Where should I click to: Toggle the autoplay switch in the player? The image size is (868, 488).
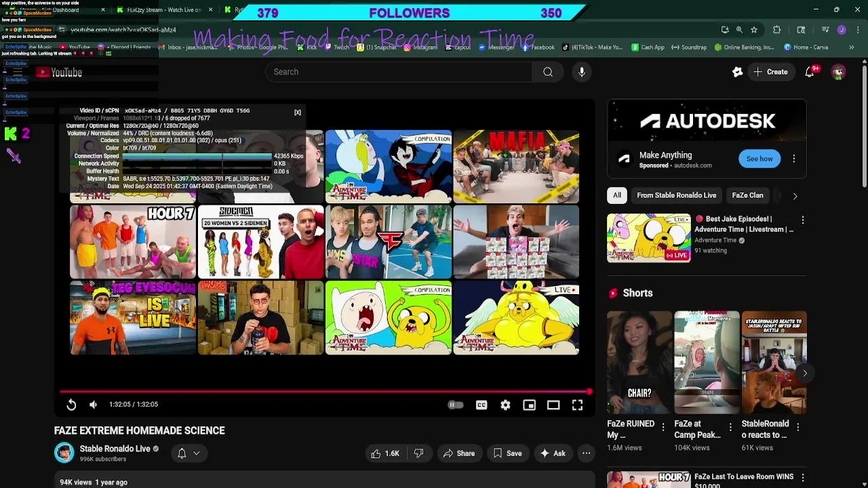click(456, 405)
